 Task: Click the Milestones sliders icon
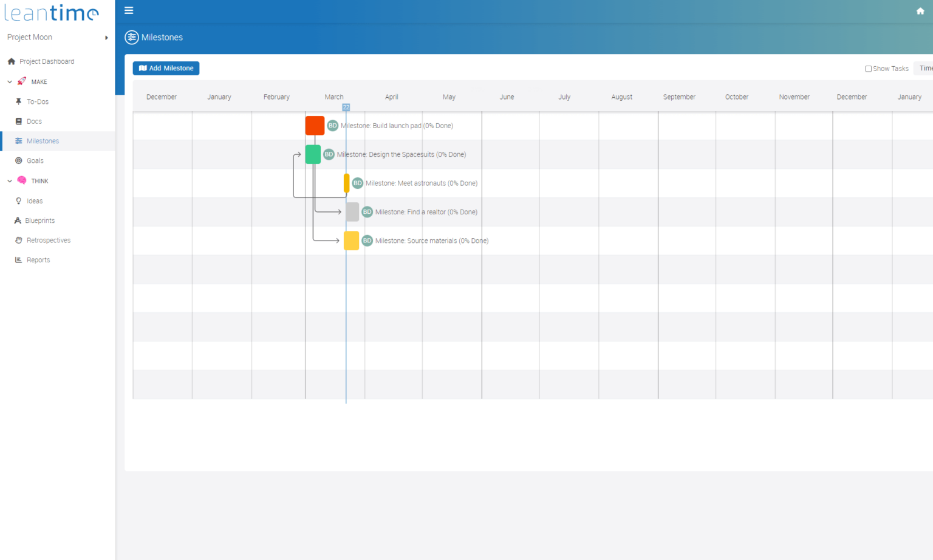click(x=18, y=140)
